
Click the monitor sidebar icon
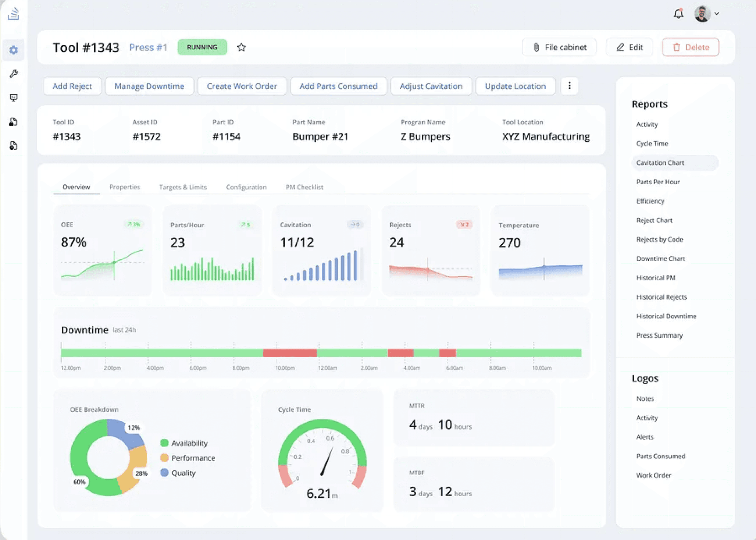coord(14,97)
